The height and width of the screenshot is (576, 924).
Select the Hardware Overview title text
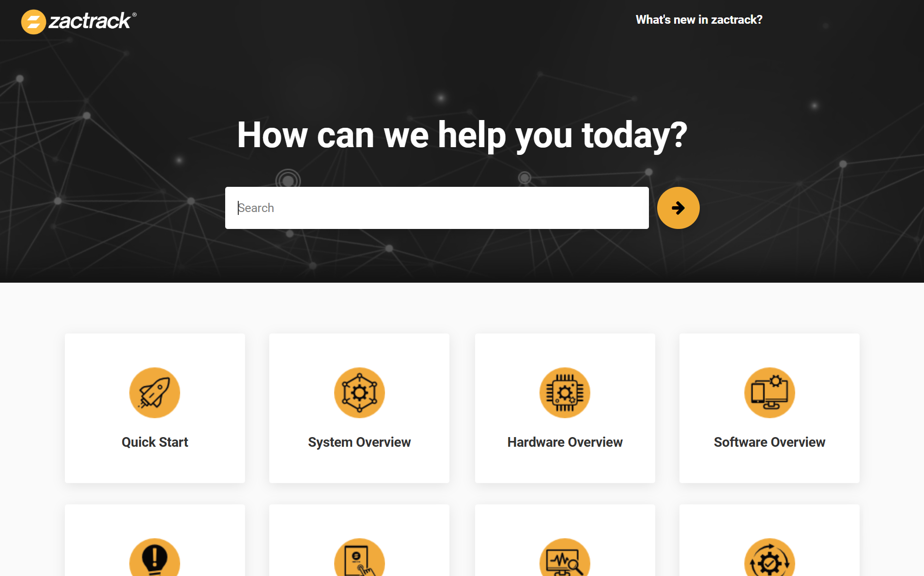(x=565, y=442)
